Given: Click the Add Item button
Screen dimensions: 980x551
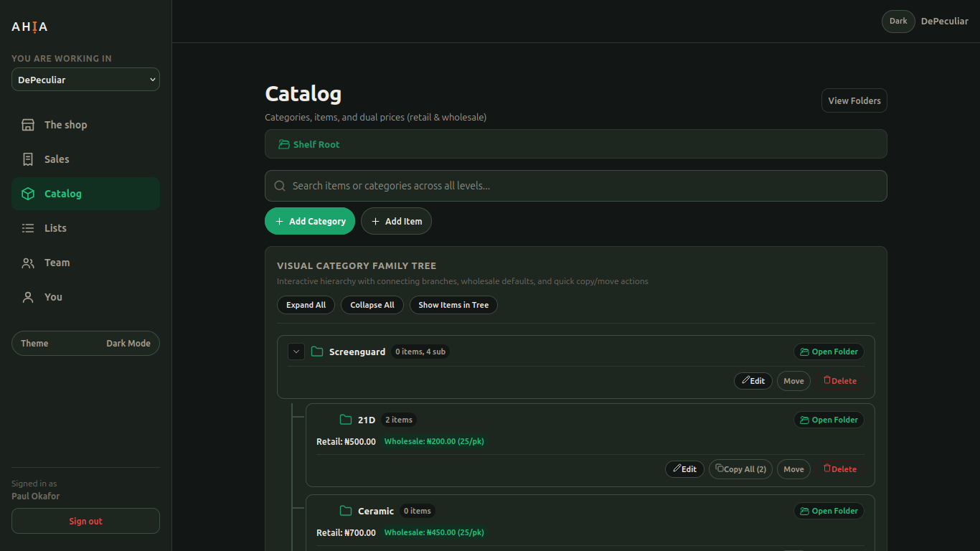Looking at the screenshot, I should [396, 221].
